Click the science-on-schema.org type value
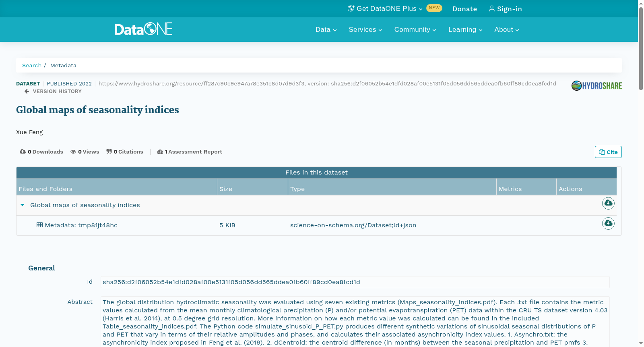 pos(353,225)
